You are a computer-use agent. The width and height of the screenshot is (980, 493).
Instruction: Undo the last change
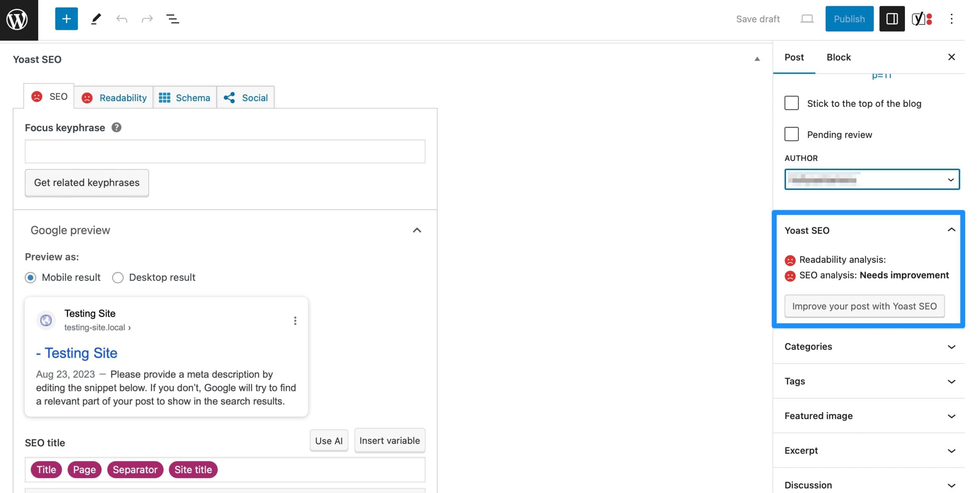click(121, 19)
